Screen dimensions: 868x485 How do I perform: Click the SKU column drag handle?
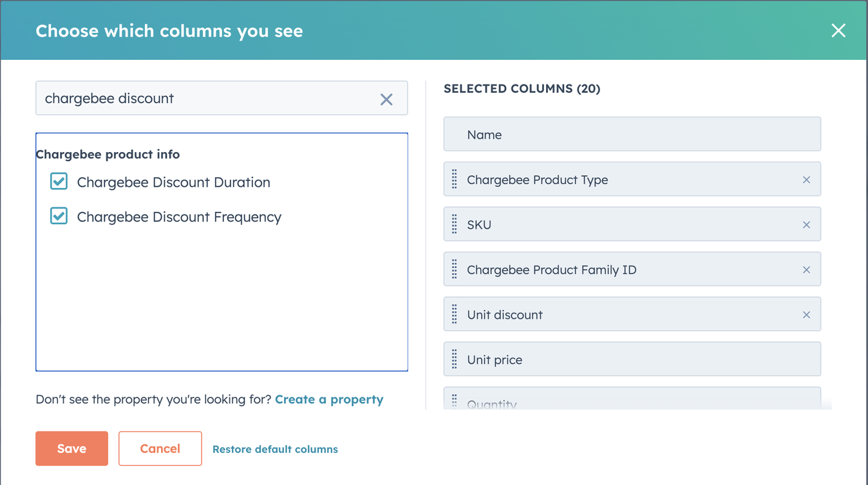coord(455,224)
